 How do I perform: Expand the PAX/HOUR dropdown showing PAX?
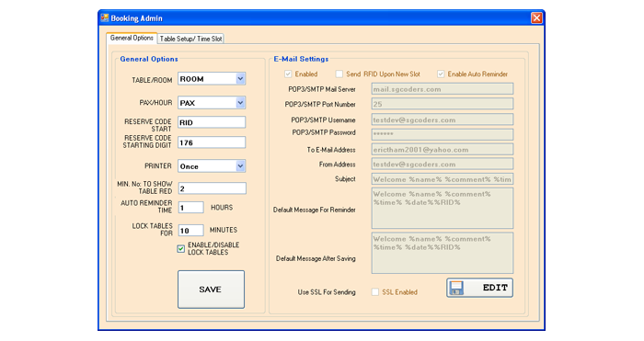point(212,103)
